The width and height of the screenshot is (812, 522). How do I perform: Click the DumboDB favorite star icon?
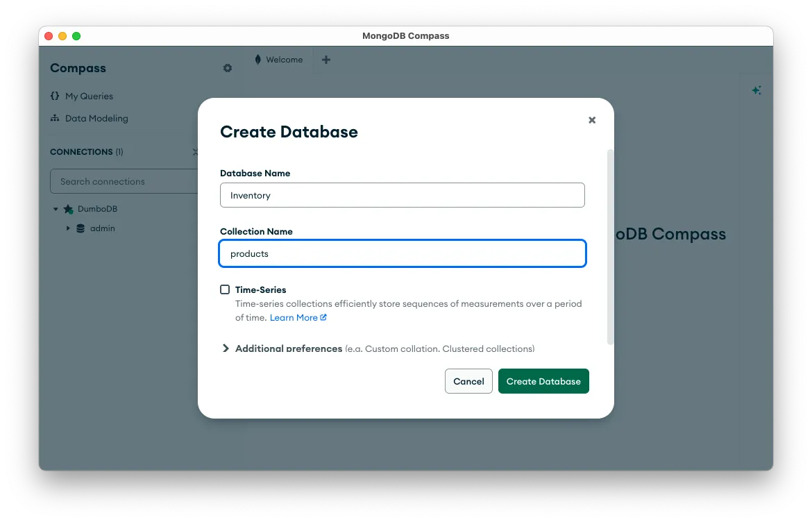[68, 209]
